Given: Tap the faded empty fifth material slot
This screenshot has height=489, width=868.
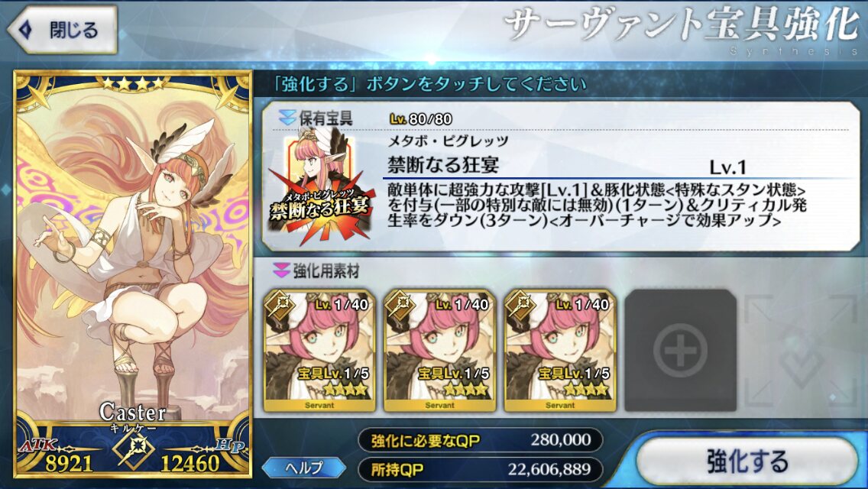Looking at the screenshot, I should click(801, 350).
